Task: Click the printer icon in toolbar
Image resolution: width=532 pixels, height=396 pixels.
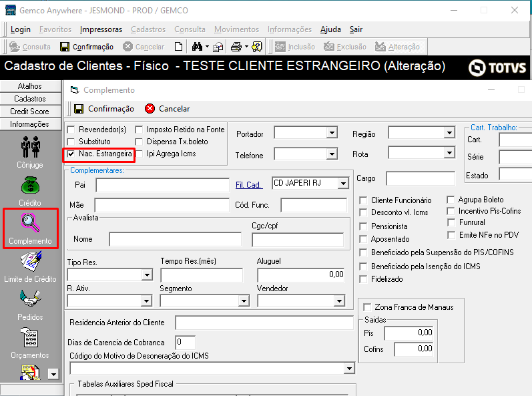Action: pyautogui.click(x=236, y=47)
